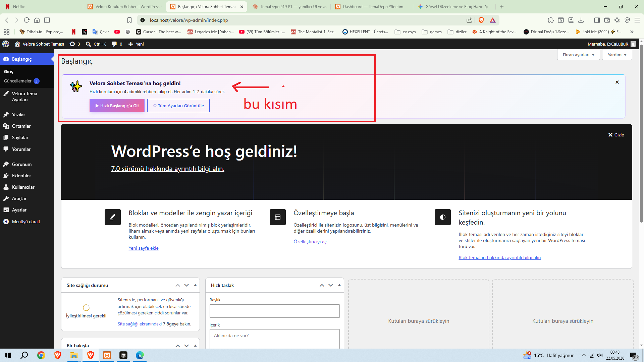Move Hızlı taslak widget up

click(322, 285)
